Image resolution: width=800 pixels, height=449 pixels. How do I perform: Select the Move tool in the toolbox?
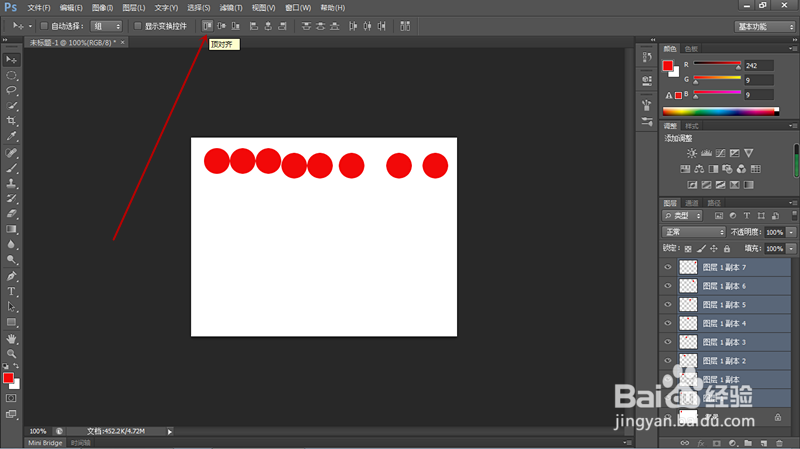tap(11, 60)
